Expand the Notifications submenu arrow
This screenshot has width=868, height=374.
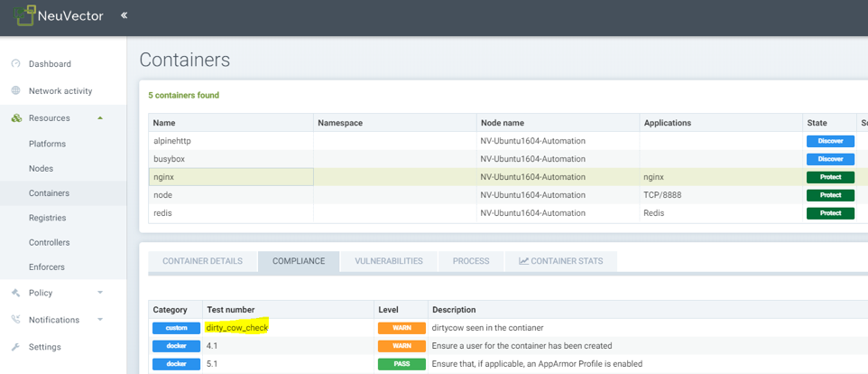(100, 320)
